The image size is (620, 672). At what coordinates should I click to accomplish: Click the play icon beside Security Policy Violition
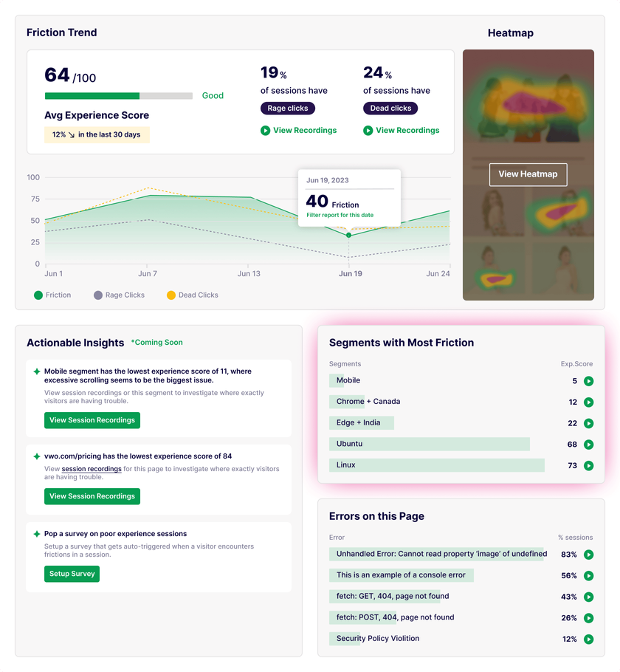pyautogui.click(x=588, y=639)
